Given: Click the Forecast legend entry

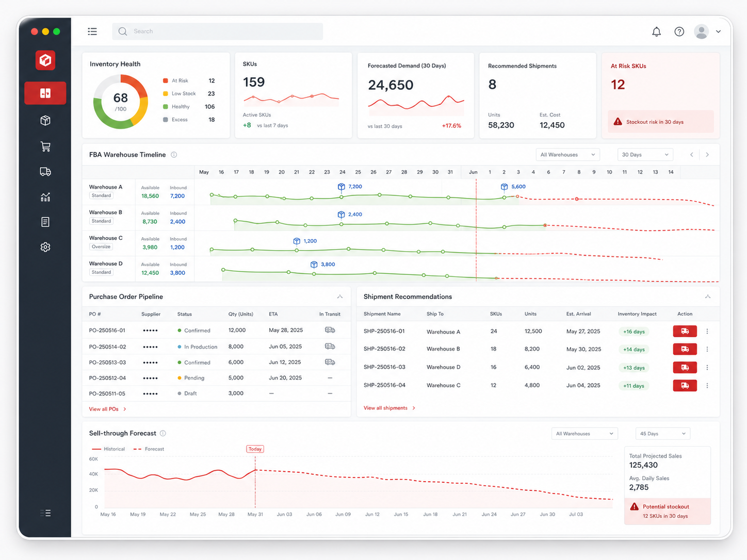Looking at the screenshot, I should tap(149, 449).
